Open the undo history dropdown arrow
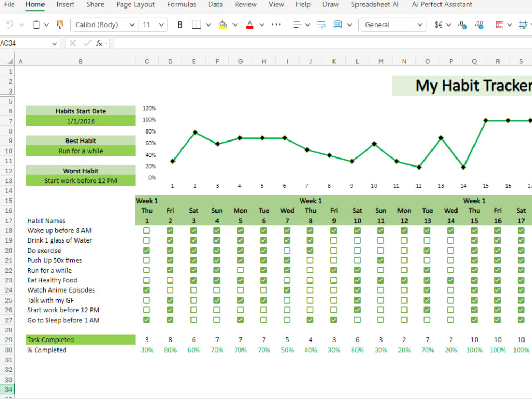The height and width of the screenshot is (399, 532). coord(22,24)
